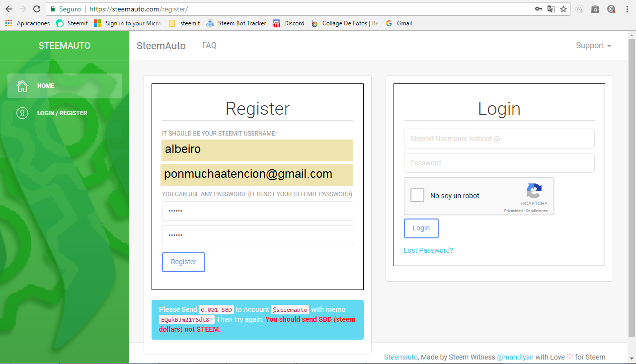The image size is (636, 364).
Task: Click the email field with ponmuchaatencion@gmail.com
Action: pyautogui.click(x=257, y=175)
